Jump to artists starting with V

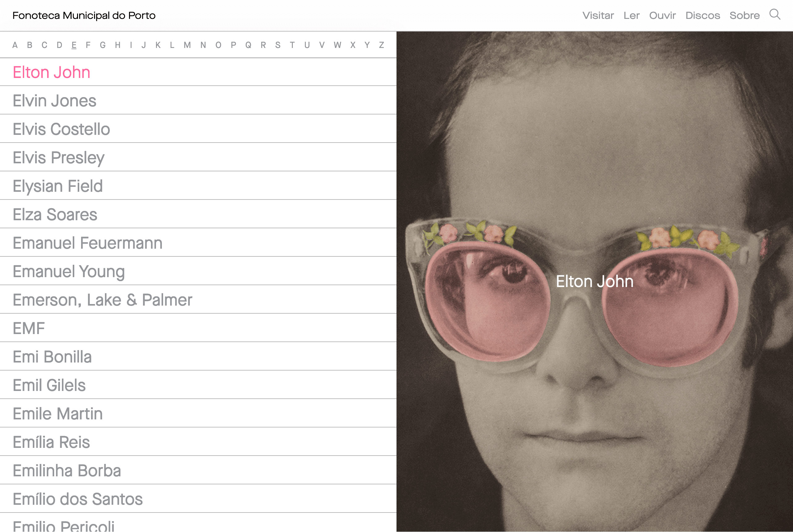(322, 45)
